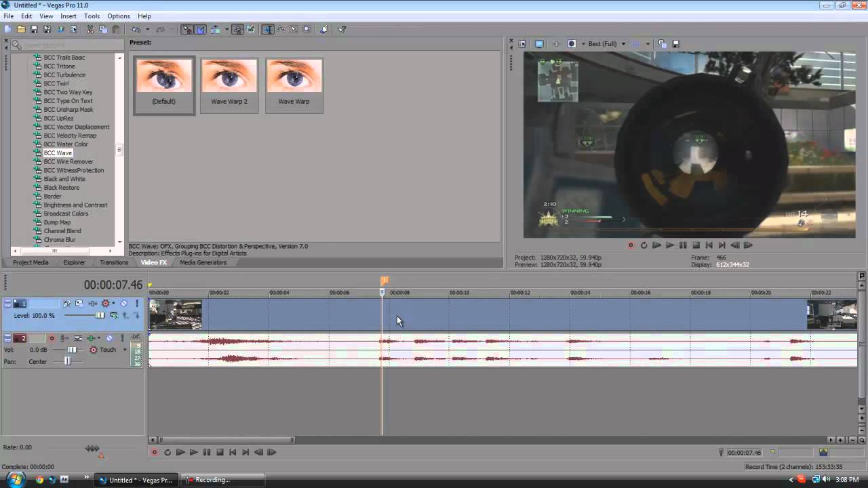Open the Options menu
Viewport: 868px width, 488px height.
119,16
